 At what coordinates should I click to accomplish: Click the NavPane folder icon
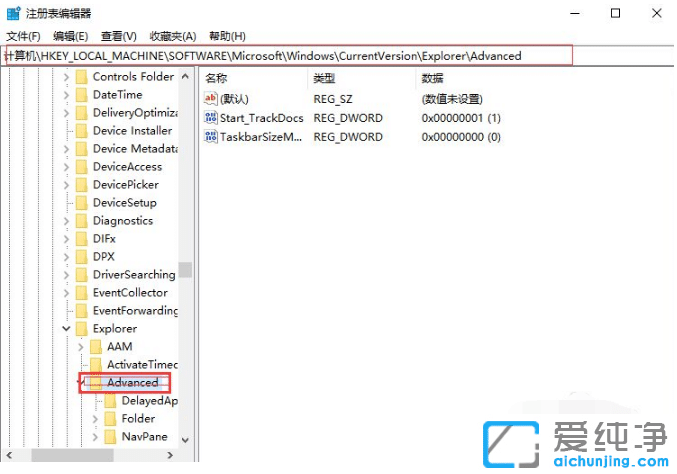tap(110, 437)
